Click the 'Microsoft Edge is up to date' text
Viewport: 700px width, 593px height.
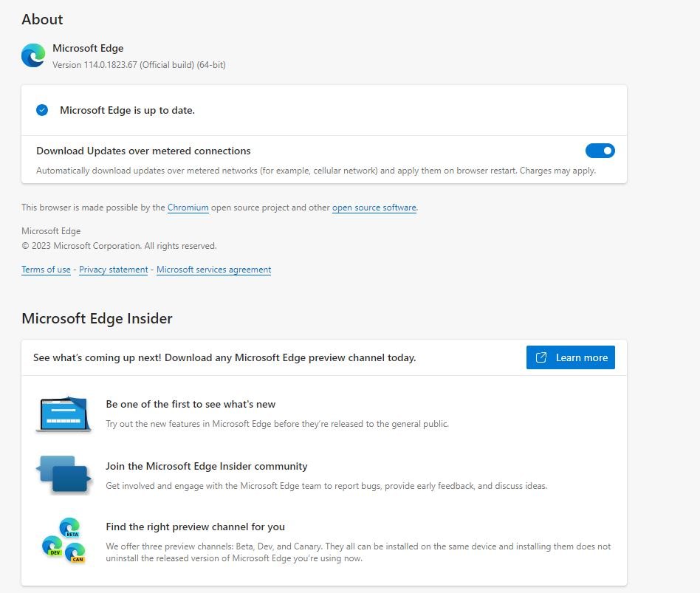pos(127,110)
